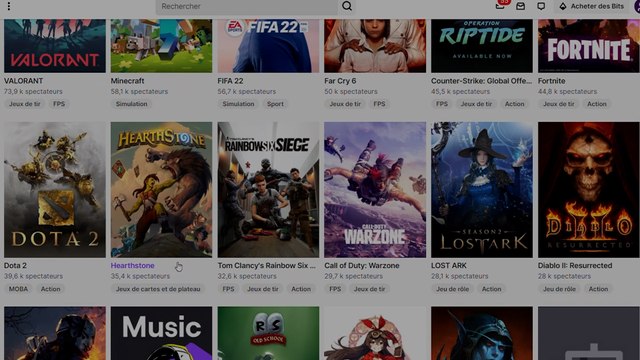Select Sport tag under FIFA 22
The width and height of the screenshot is (640, 360).
[x=275, y=104]
